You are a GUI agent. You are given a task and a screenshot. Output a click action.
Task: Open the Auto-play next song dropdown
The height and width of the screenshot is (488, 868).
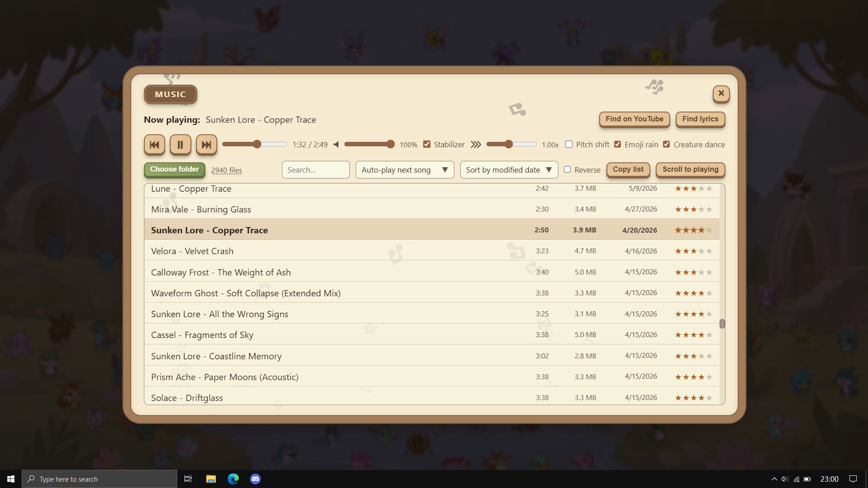[x=405, y=170]
